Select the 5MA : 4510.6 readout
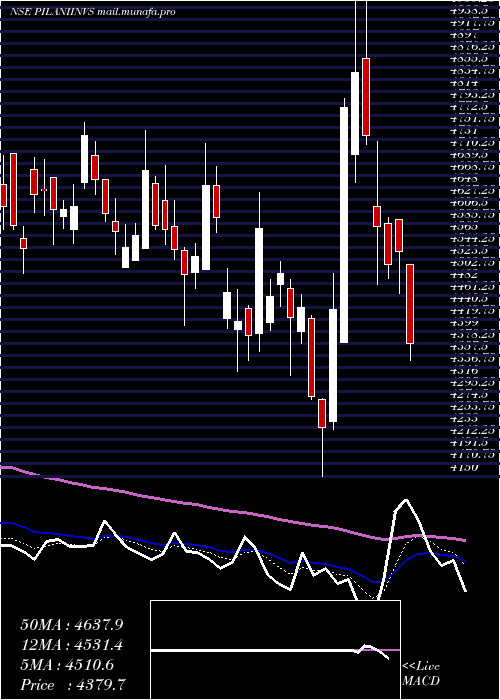The height and width of the screenshot is (700, 500). coord(67,665)
